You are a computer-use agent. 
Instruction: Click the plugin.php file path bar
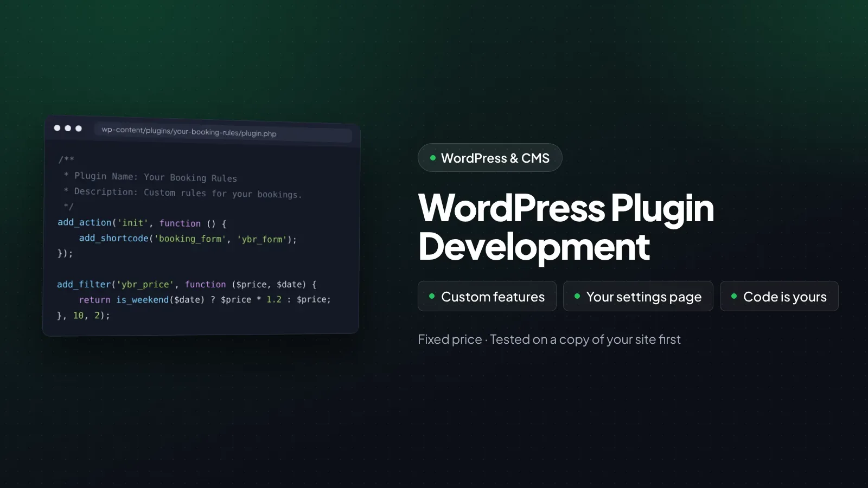tap(223, 132)
